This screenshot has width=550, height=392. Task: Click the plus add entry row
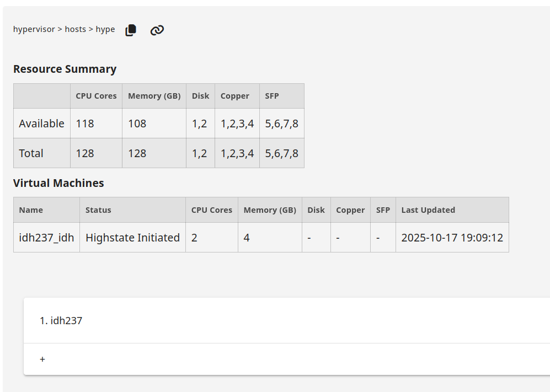42,359
